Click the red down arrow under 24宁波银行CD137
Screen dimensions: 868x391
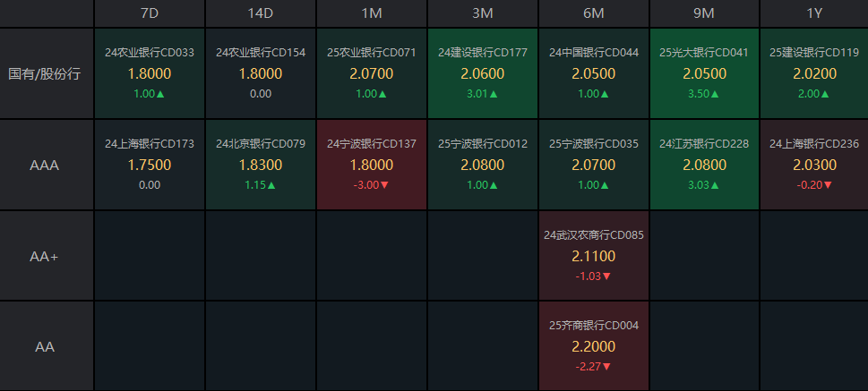385,185
